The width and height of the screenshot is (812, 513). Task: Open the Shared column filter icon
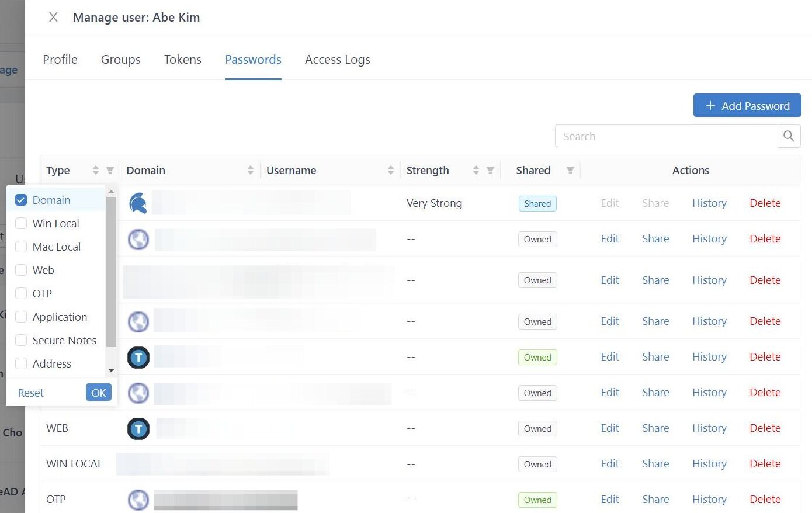pyautogui.click(x=570, y=170)
